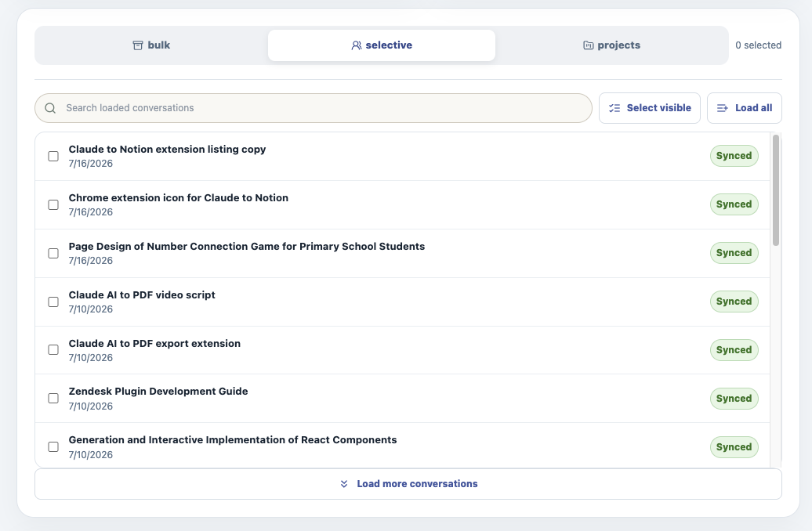Click Synced badge for PDF video script row
812x531 pixels.
pyautogui.click(x=734, y=302)
